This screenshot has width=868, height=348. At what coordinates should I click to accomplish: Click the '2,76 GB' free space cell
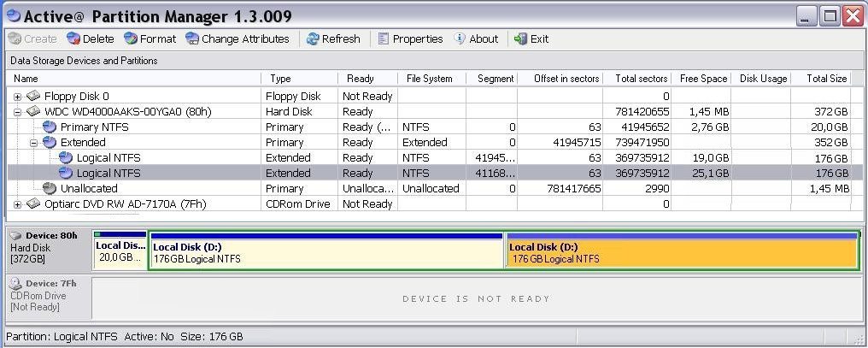click(x=710, y=127)
